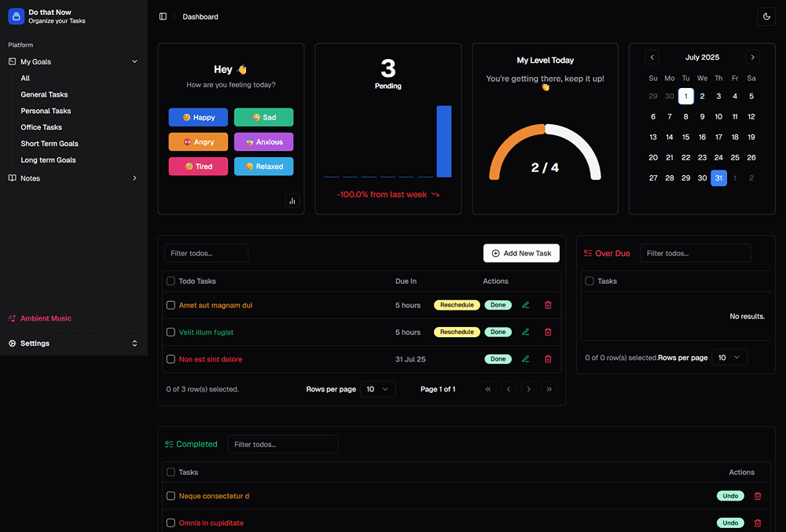786x532 pixels.
Task: Go to previous month in calendar
Action: click(652, 57)
